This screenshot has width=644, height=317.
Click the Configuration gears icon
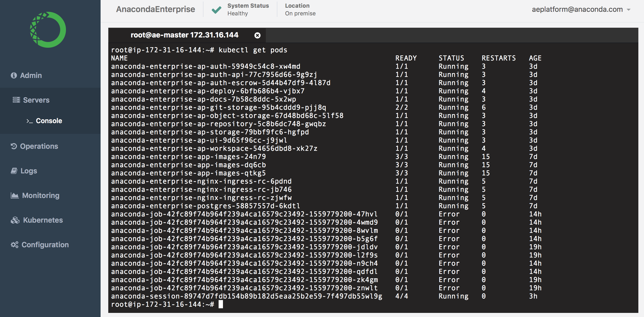coord(15,245)
